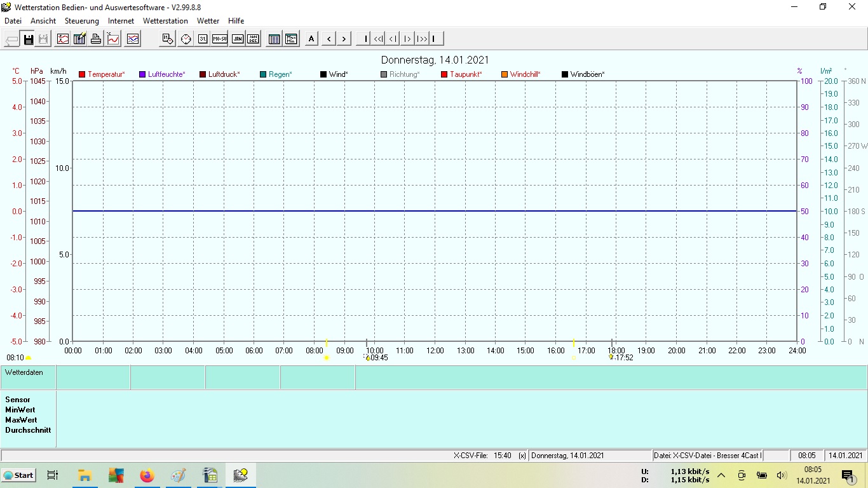Viewport: 868px width, 488px height.
Task: Click the printer icon in toolbar
Action: point(96,39)
